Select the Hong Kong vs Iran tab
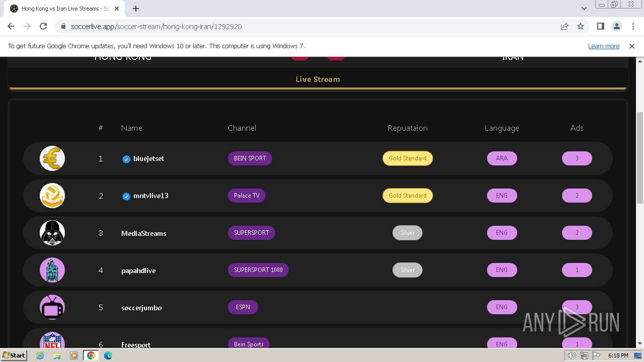This screenshot has height=362, width=644. (x=65, y=9)
